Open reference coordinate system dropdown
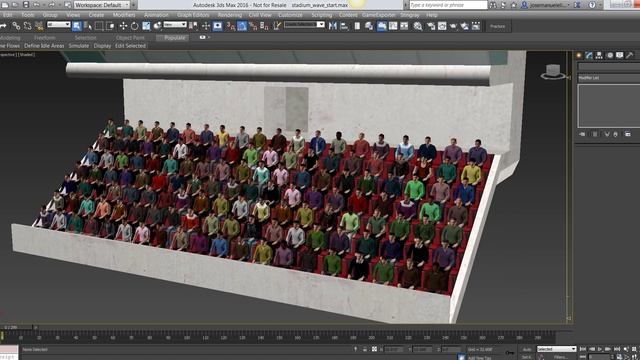This screenshot has height=360, width=640. [x=175, y=25]
